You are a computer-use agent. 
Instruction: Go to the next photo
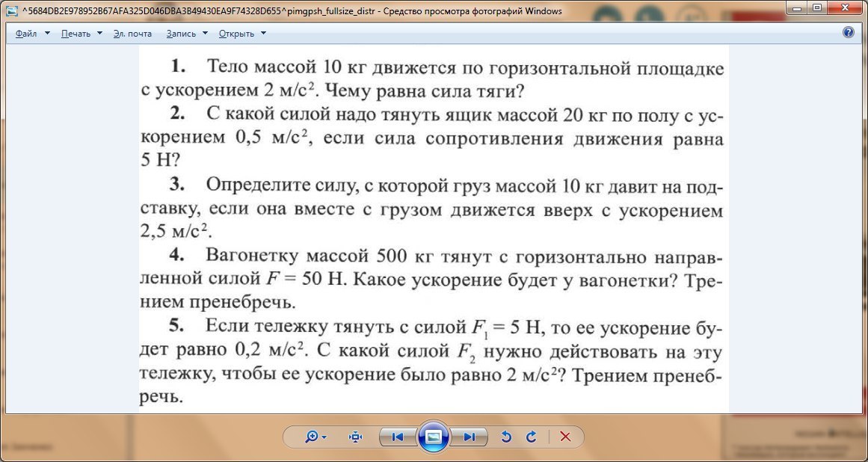(x=470, y=437)
